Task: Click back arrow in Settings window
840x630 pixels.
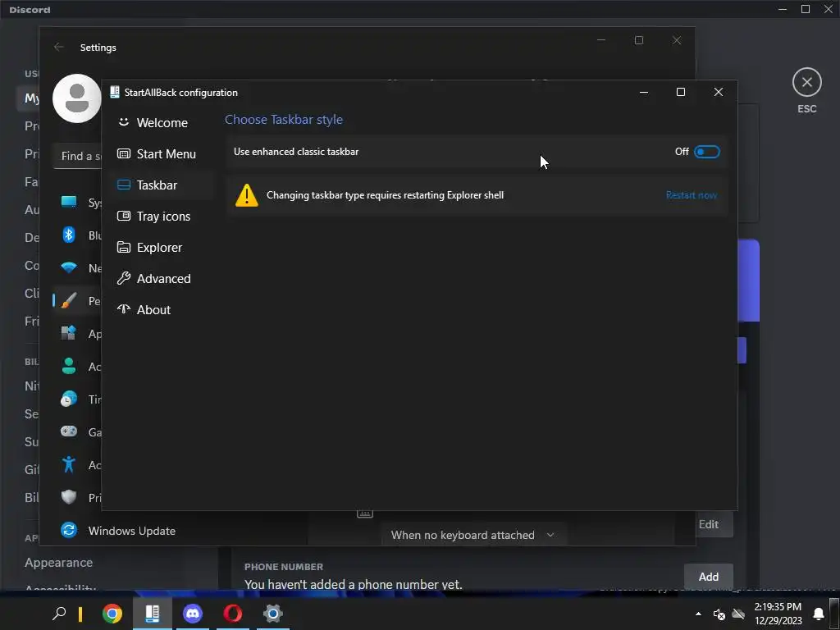Action: click(x=59, y=47)
